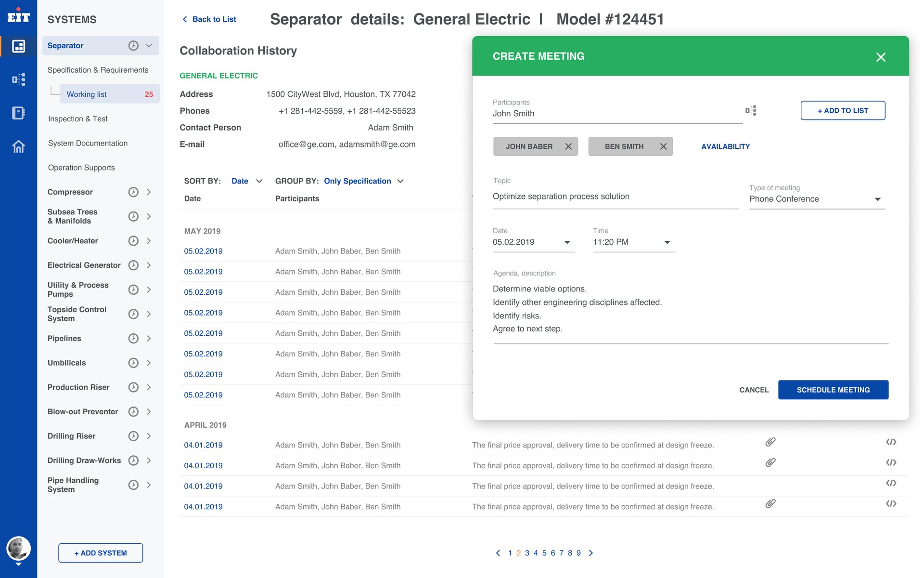This screenshot has height=578, width=924.
Task: Click the Add System button
Action: pyautogui.click(x=101, y=553)
